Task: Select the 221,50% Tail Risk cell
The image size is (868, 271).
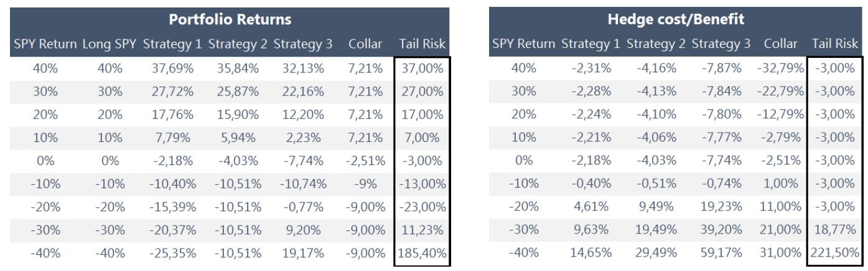Action: 834,254
